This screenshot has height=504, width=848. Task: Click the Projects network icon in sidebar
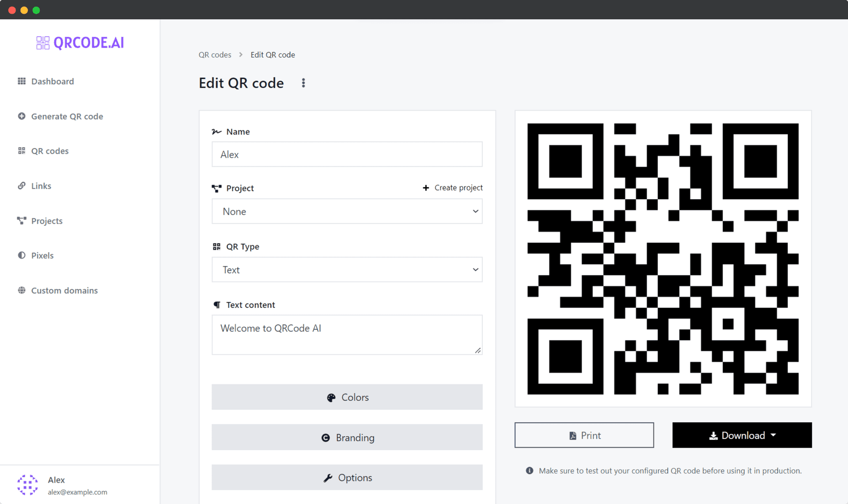click(x=22, y=220)
